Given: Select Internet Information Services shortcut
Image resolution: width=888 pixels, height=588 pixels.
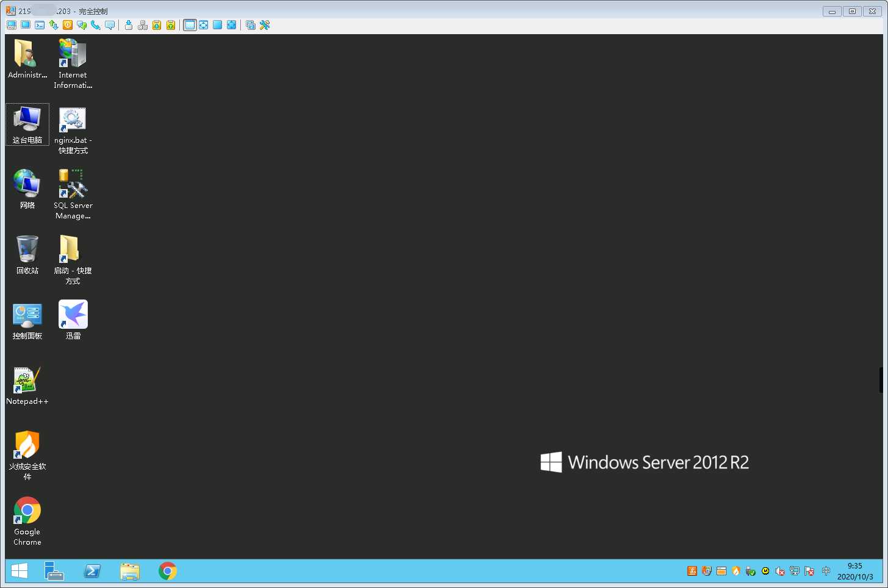Looking at the screenshot, I should (x=73, y=64).
